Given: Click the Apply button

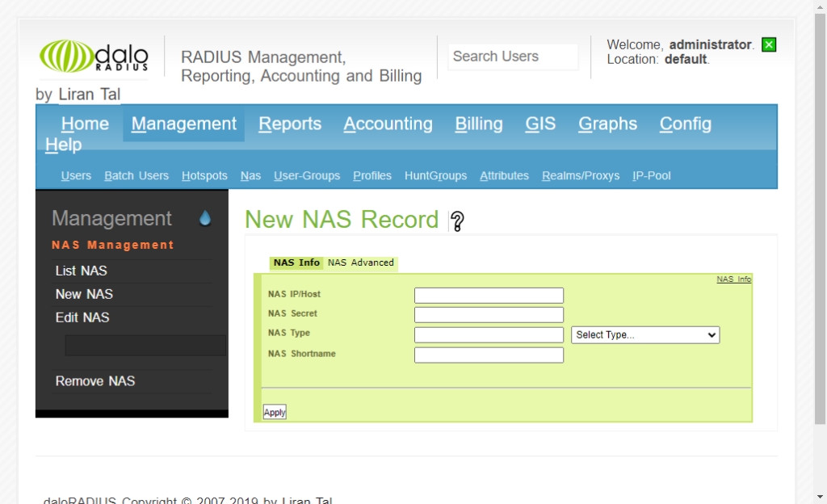Looking at the screenshot, I should tap(274, 411).
